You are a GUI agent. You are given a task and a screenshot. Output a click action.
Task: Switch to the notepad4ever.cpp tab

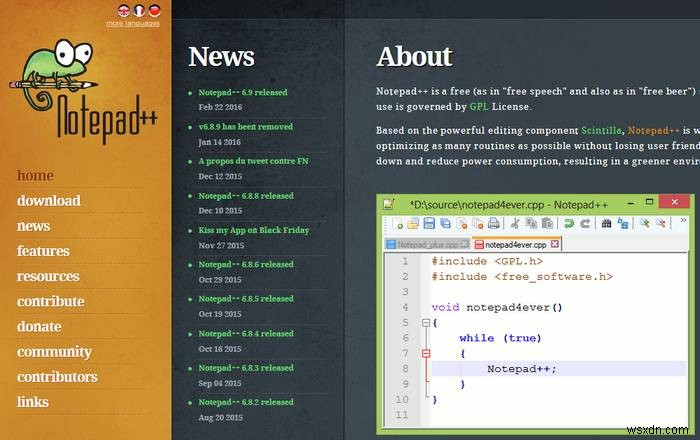click(517, 245)
